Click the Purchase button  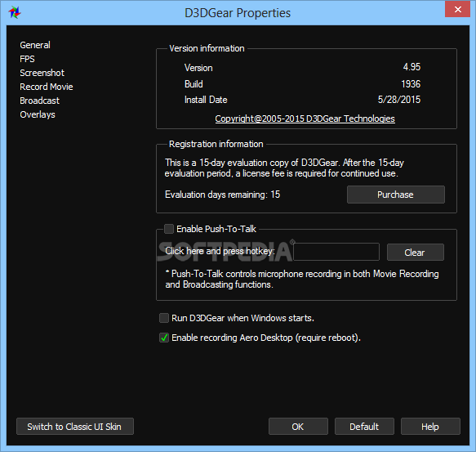coord(395,195)
